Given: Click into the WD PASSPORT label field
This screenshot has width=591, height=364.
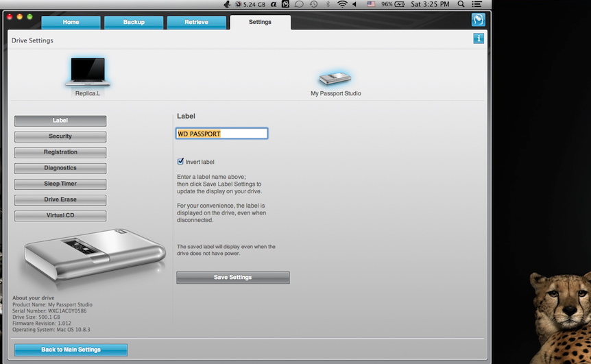Looking at the screenshot, I should point(221,134).
